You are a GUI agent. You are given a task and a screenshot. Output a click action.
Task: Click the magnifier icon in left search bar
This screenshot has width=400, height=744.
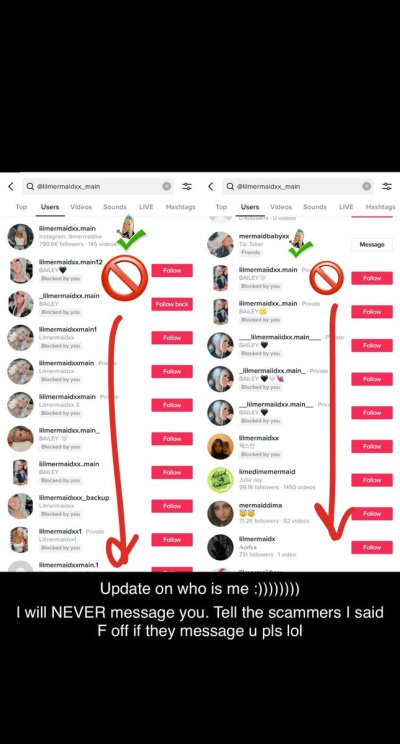point(30,186)
